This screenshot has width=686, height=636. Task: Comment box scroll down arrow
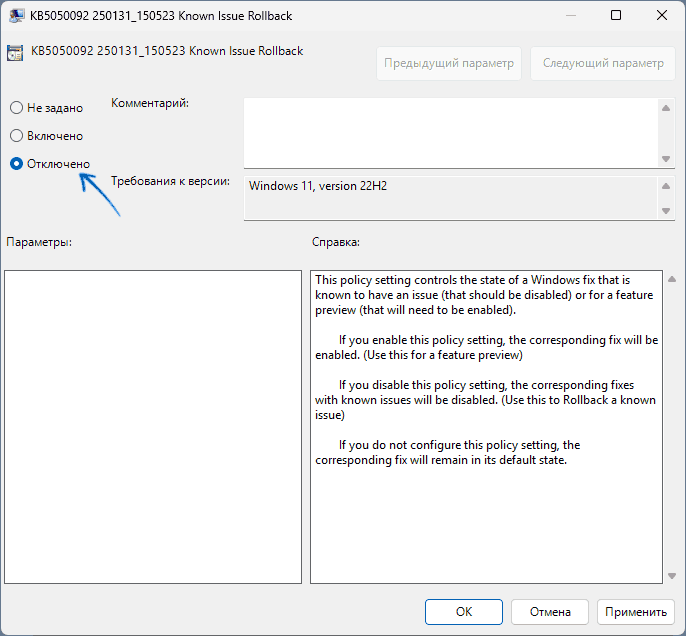(x=666, y=159)
